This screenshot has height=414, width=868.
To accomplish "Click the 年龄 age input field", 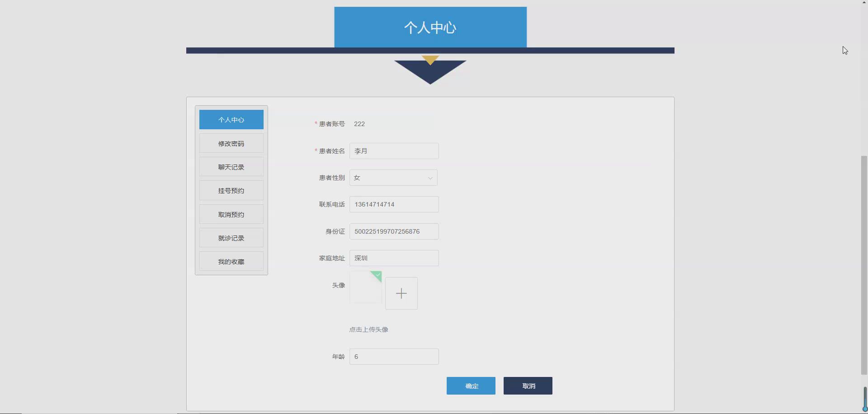I will tap(394, 356).
